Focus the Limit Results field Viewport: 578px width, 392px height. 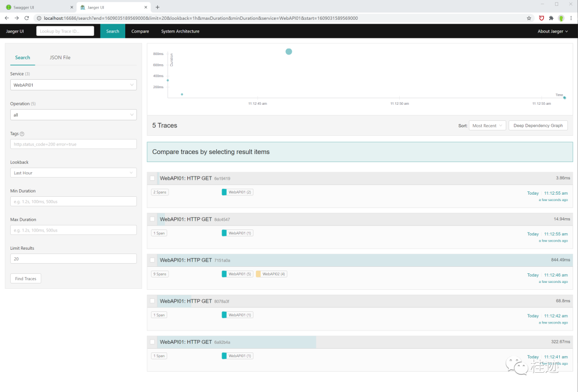point(73,259)
